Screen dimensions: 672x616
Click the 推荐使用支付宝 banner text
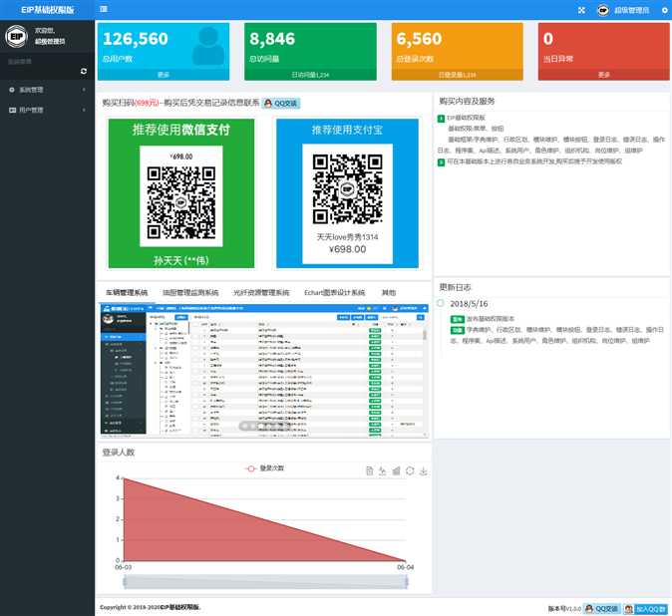pyautogui.click(x=347, y=130)
